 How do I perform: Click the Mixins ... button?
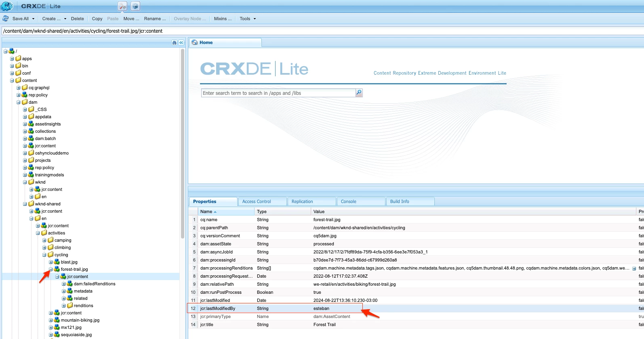[223, 19]
